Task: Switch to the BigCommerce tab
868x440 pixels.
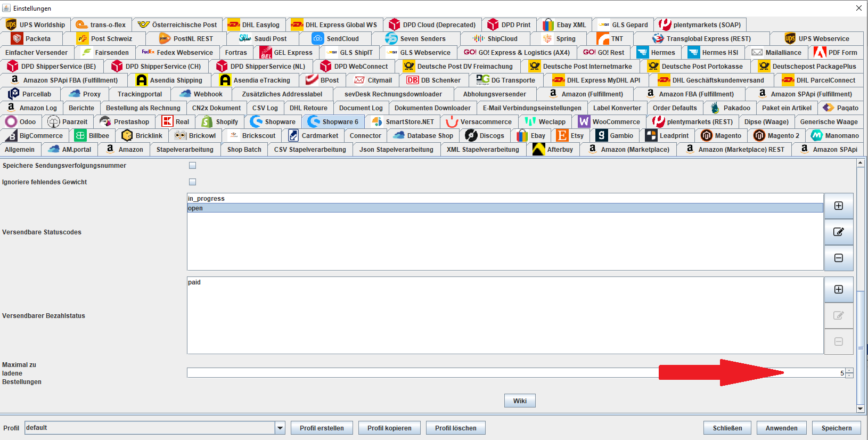Action: (34, 135)
